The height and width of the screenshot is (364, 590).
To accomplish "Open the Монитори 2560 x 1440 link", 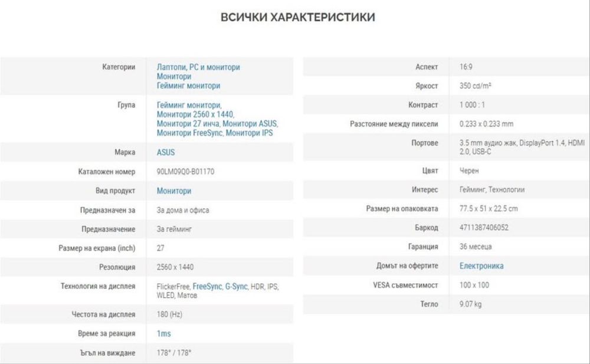I will (195, 114).
